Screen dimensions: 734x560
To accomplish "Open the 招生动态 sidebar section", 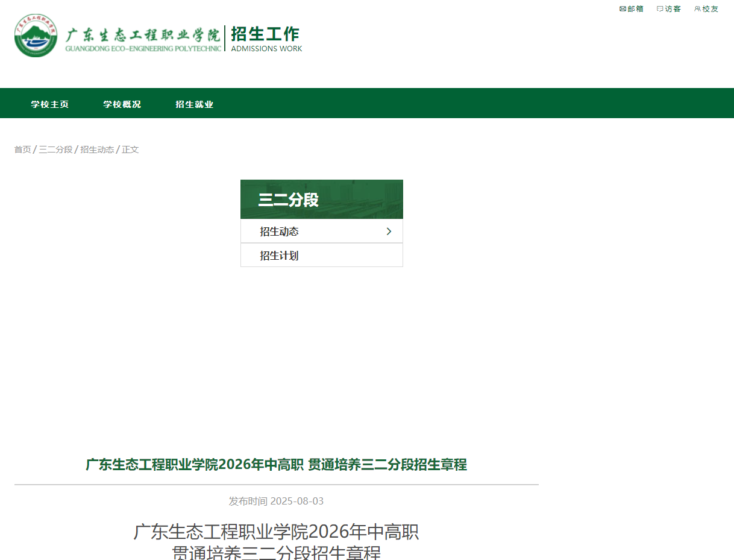I will click(x=278, y=231).
